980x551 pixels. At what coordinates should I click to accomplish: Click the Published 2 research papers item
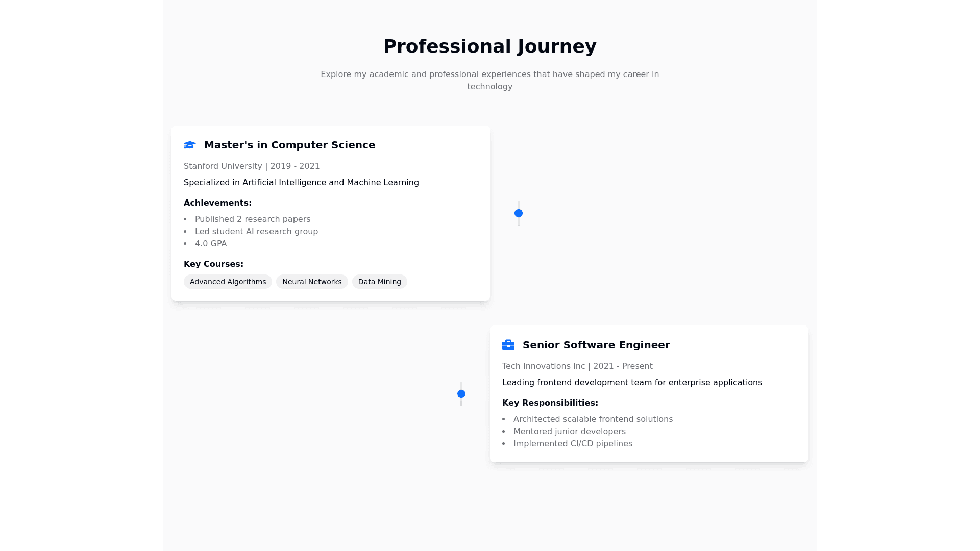(253, 219)
